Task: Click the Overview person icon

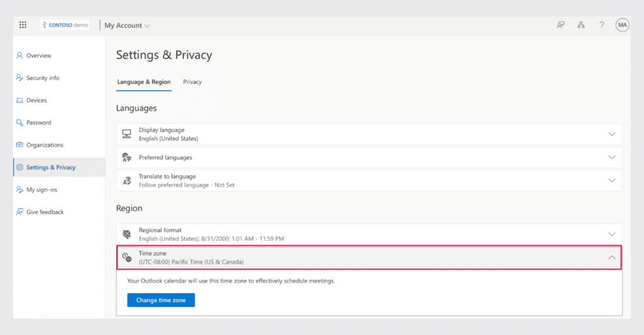Action: (x=19, y=55)
